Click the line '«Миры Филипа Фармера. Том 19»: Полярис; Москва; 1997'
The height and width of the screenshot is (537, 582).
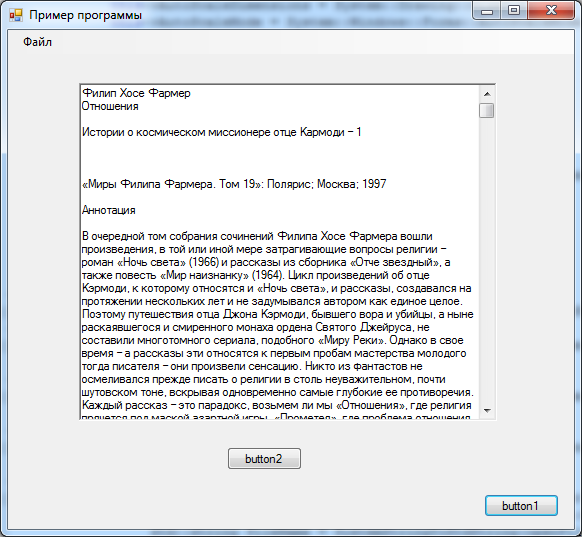(234, 184)
